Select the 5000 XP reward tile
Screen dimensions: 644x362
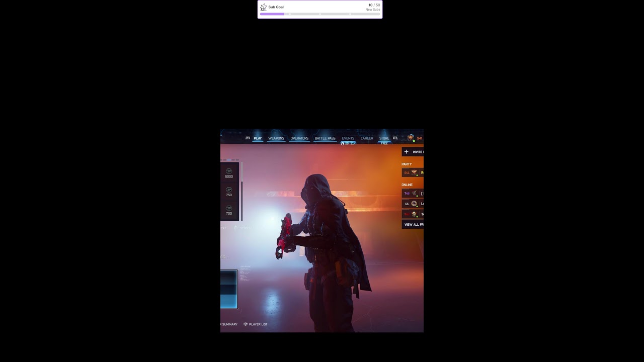229,173
